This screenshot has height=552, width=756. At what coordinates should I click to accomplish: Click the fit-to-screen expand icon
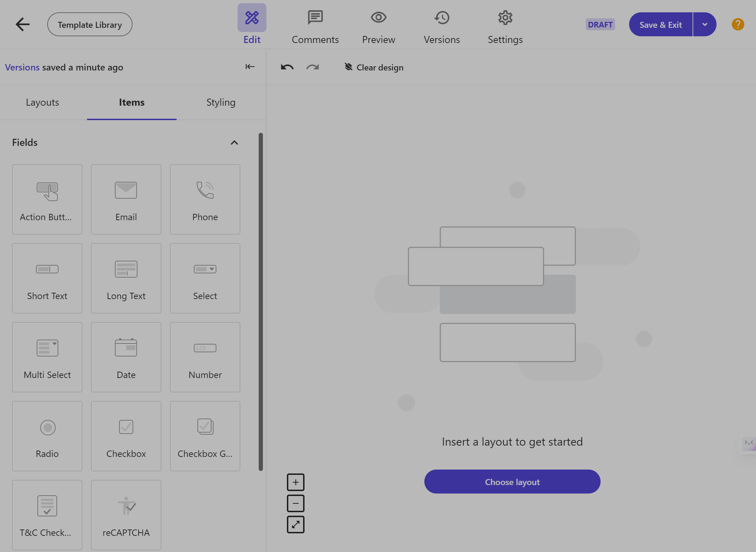pos(295,525)
